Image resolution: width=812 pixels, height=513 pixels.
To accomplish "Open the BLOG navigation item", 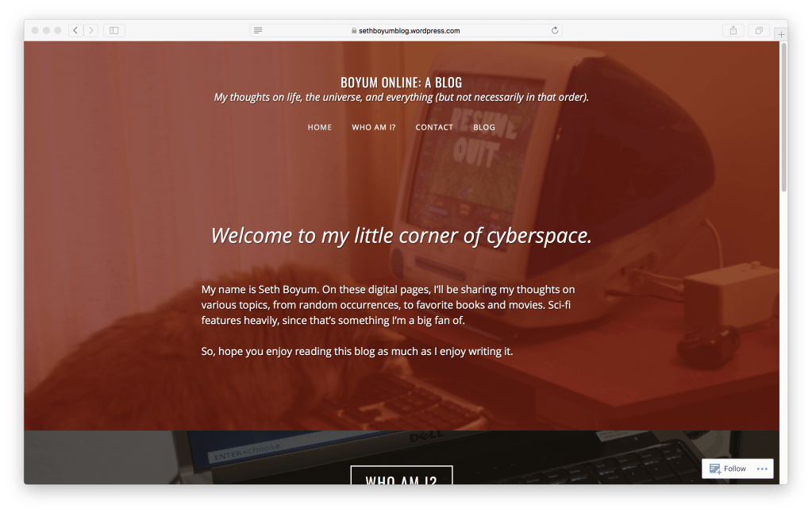I will [x=484, y=127].
